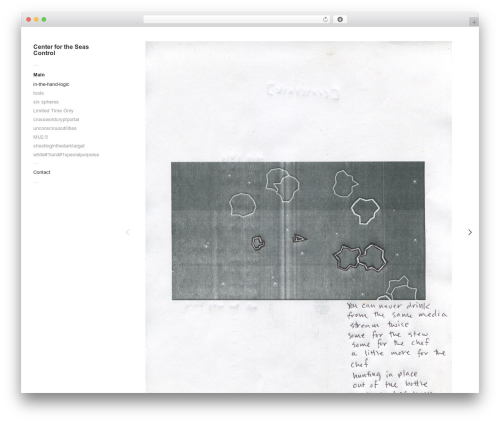Screen dimensions: 500x423
Task: Open the Main menu item
Action: (x=39, y=75)
